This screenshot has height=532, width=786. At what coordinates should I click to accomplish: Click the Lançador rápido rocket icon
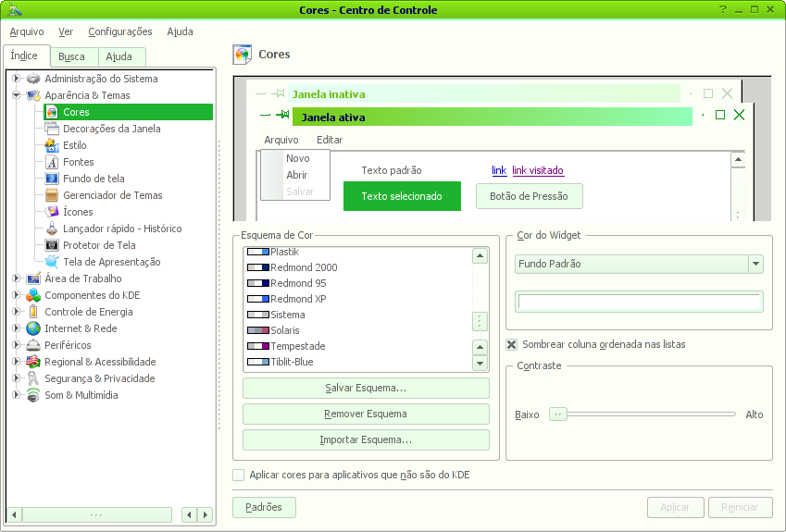tap(52, 229)
